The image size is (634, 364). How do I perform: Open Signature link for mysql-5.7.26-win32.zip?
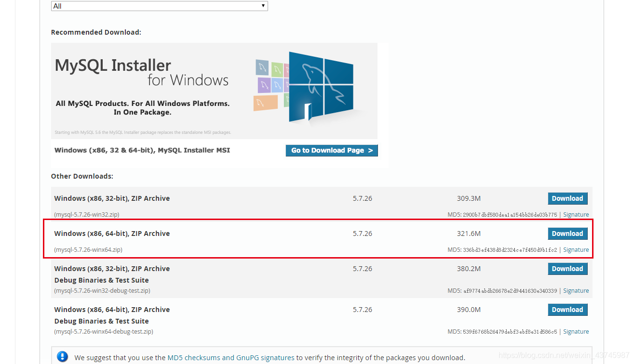(576, 215)
